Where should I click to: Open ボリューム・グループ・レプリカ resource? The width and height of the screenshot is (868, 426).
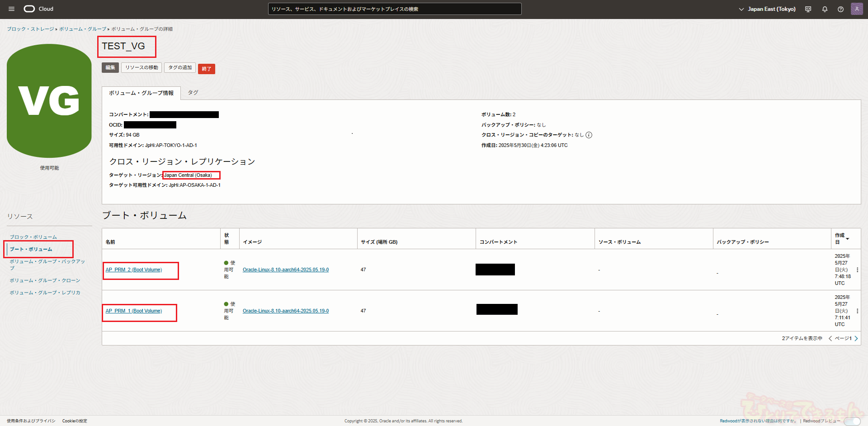coord(45,293)
